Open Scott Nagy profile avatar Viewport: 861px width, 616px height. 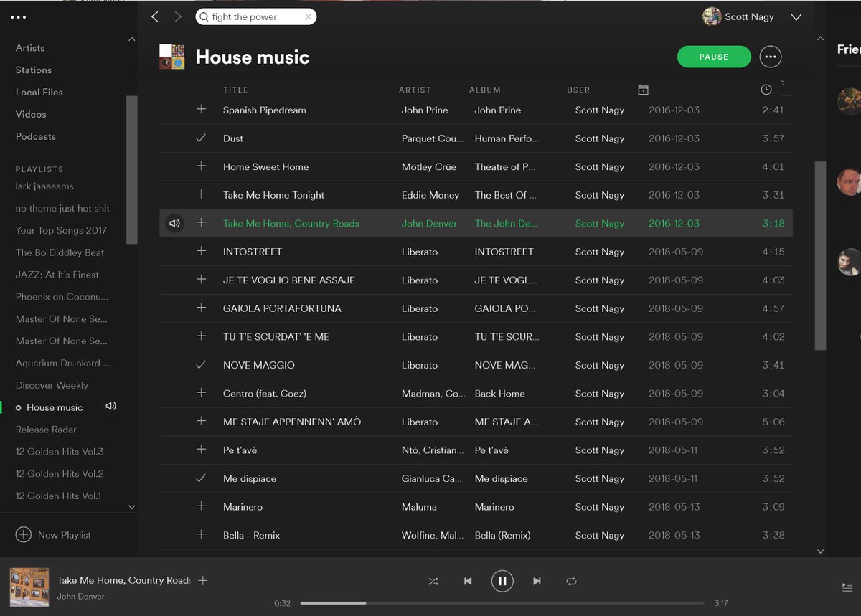tap(712, 16)
